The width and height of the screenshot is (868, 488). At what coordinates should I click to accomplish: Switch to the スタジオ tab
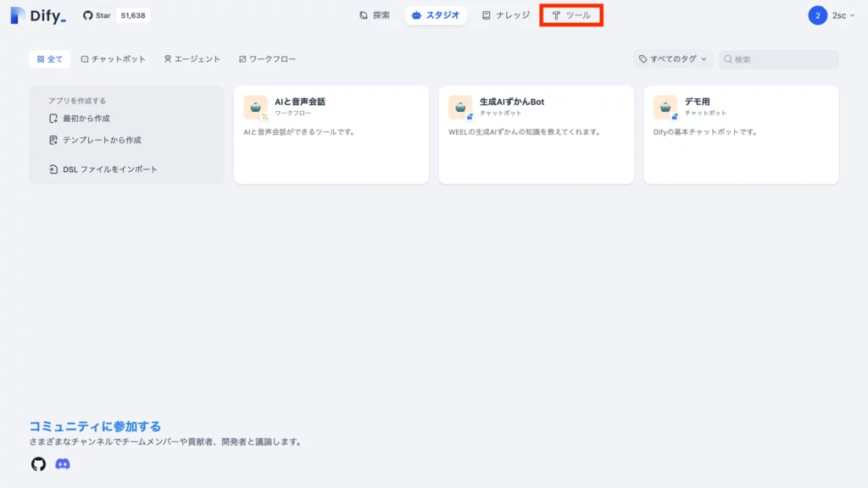[435, 14]
